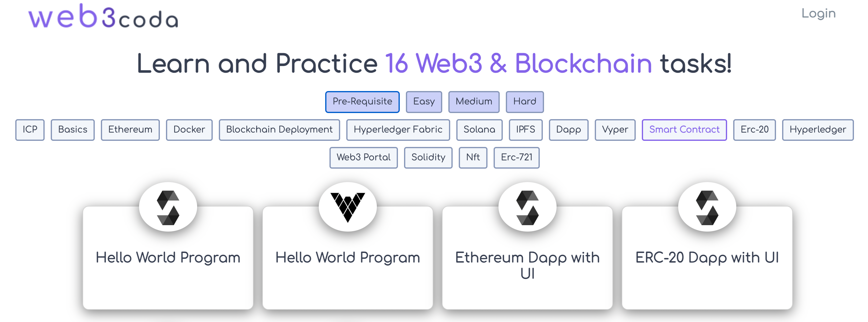Click the Solidity icon on the Ethereum Dapp card
This screenshot has width=868, height=322.
pos(527,207)
